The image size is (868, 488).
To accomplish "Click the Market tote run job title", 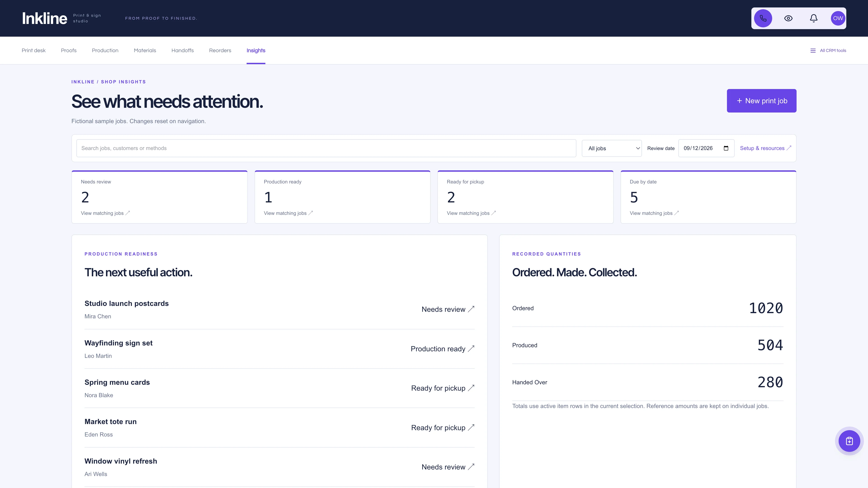I will click(111, 422).
